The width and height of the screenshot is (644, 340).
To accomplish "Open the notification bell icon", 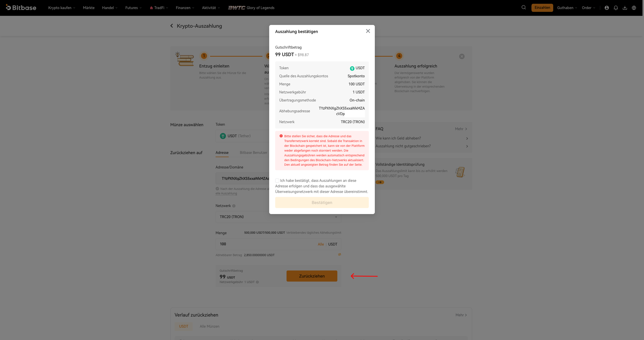I will tap(616, 8).
